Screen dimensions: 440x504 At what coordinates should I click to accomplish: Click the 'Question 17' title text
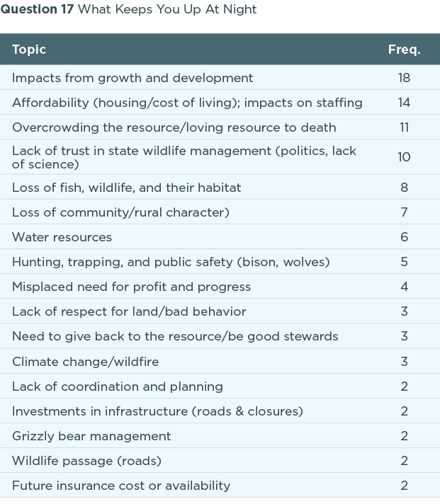pos(38,9)
